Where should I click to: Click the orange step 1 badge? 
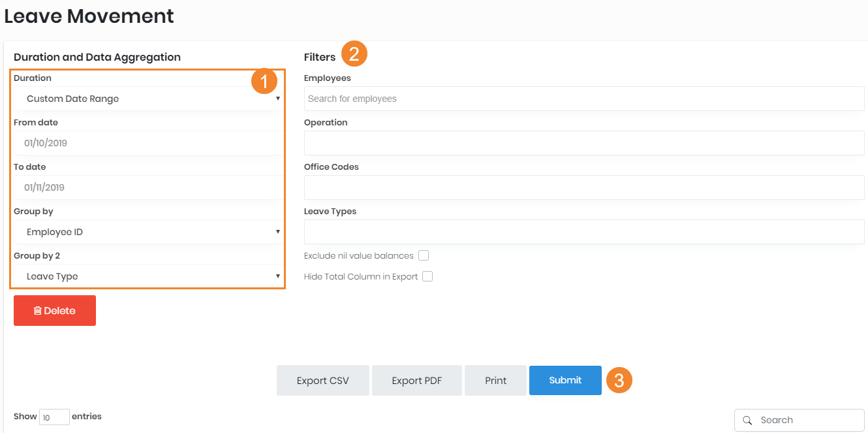(x=264, y=82)
